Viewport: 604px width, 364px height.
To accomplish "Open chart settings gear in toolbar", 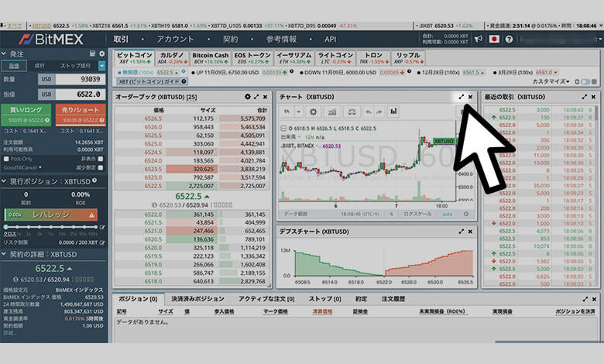I will coord(313,112).
